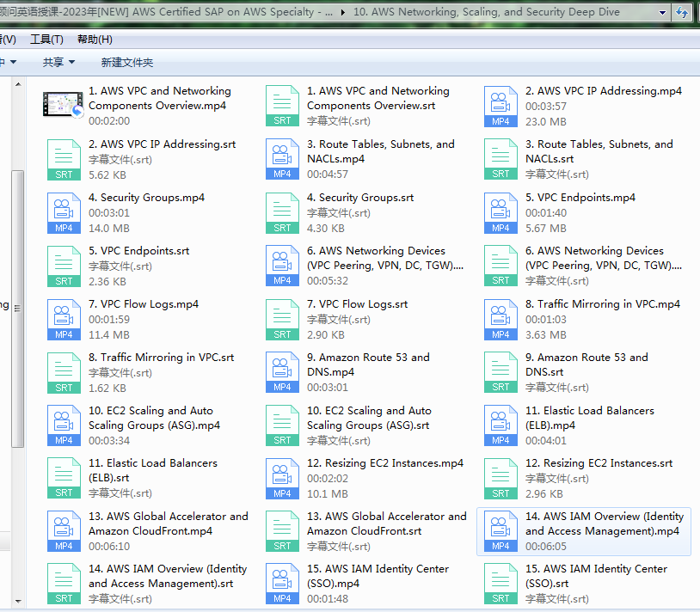The height and width of the screenshot is (612, 700).
Task: Click size text '10.1 MB' under Resizing EC2 Instances.mp4
Action: pyautogui.click(x=328, y=494)
